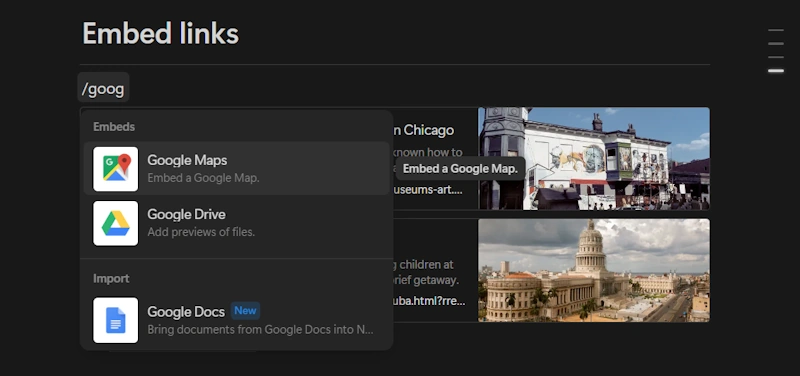Click the Google Maps pin icon
800x376 pixels.
[x=116, y=169]
